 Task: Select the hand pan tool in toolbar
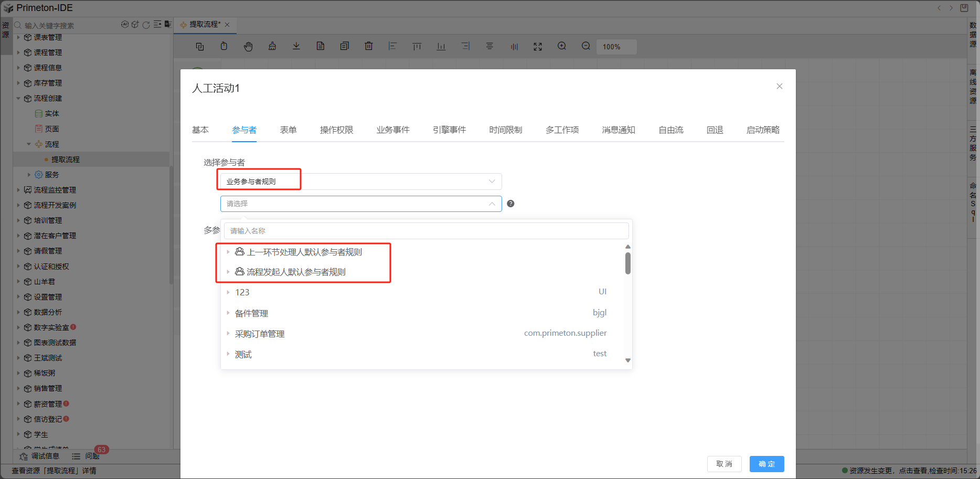click(248, 47)
